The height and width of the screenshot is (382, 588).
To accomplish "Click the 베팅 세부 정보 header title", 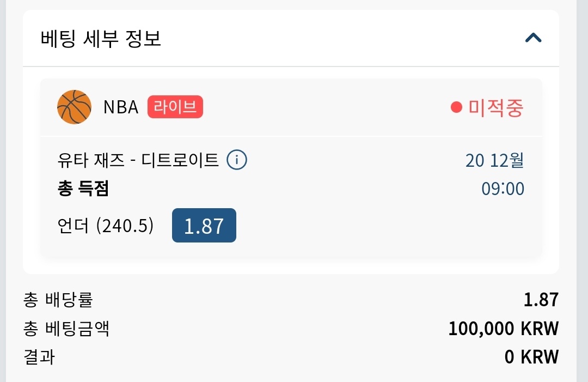I will click(x=101, y=39).
